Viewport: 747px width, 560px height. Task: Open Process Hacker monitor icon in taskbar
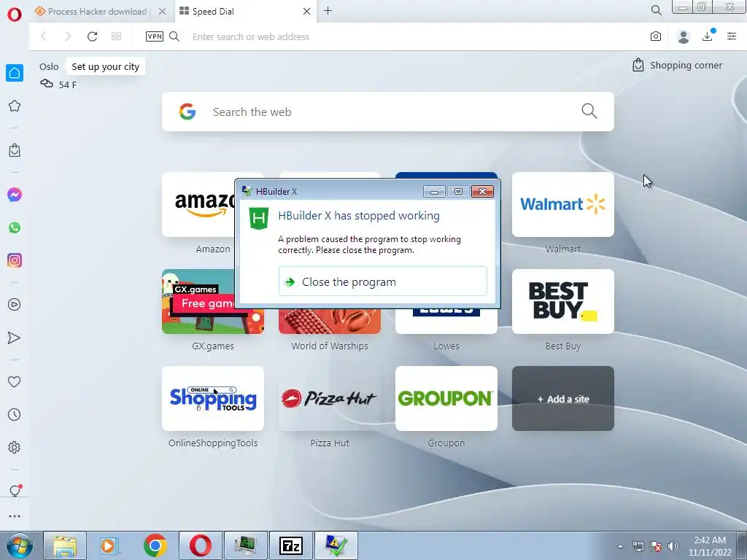click(246, 545)
